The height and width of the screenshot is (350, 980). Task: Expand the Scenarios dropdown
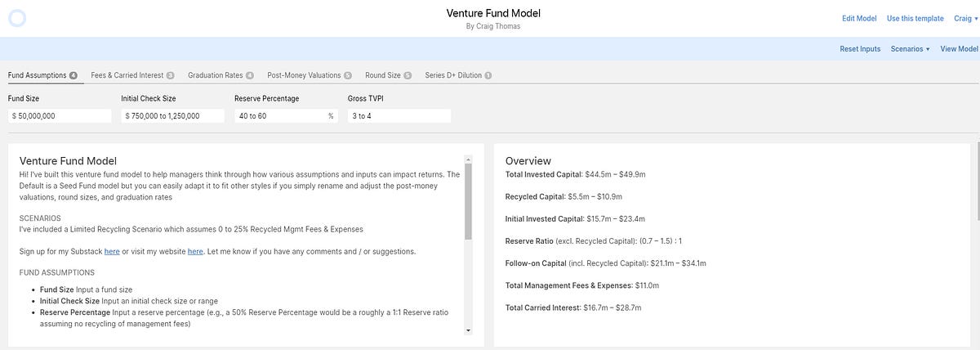910,49
